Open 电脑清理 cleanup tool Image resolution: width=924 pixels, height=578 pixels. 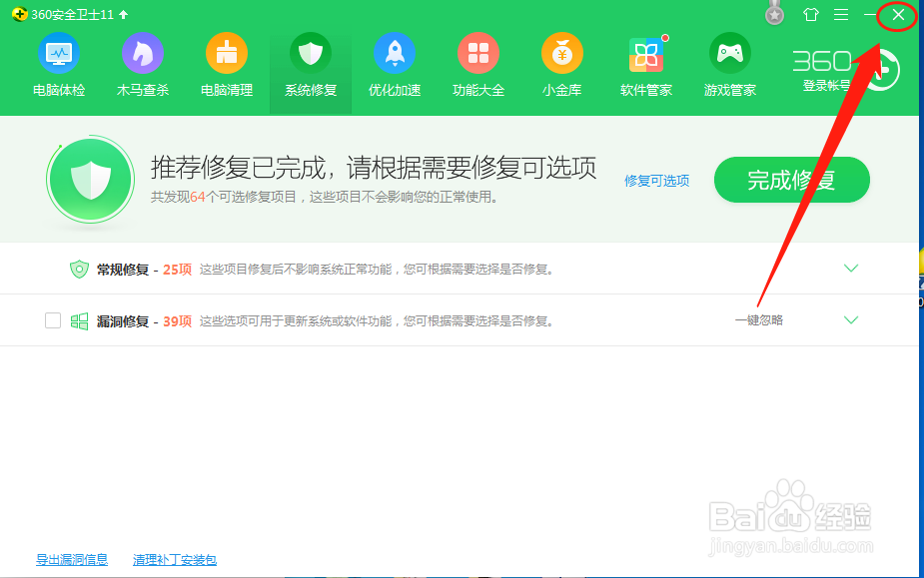tap(226, 65)
